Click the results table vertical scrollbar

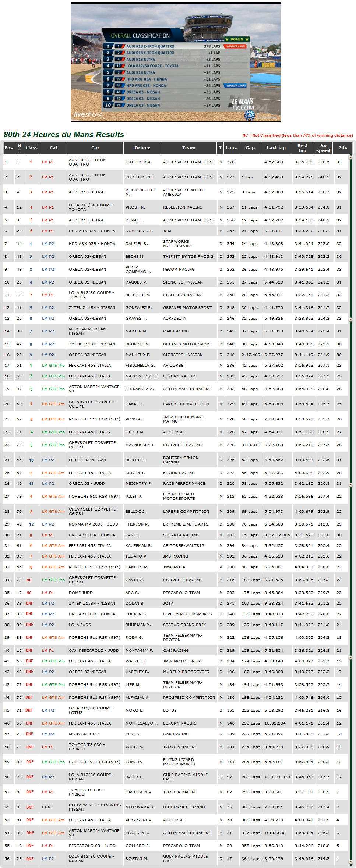point(351,509)
